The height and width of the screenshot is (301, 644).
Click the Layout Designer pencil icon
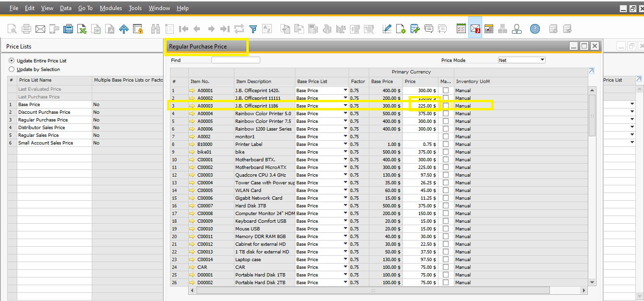[x=387, y=29]
